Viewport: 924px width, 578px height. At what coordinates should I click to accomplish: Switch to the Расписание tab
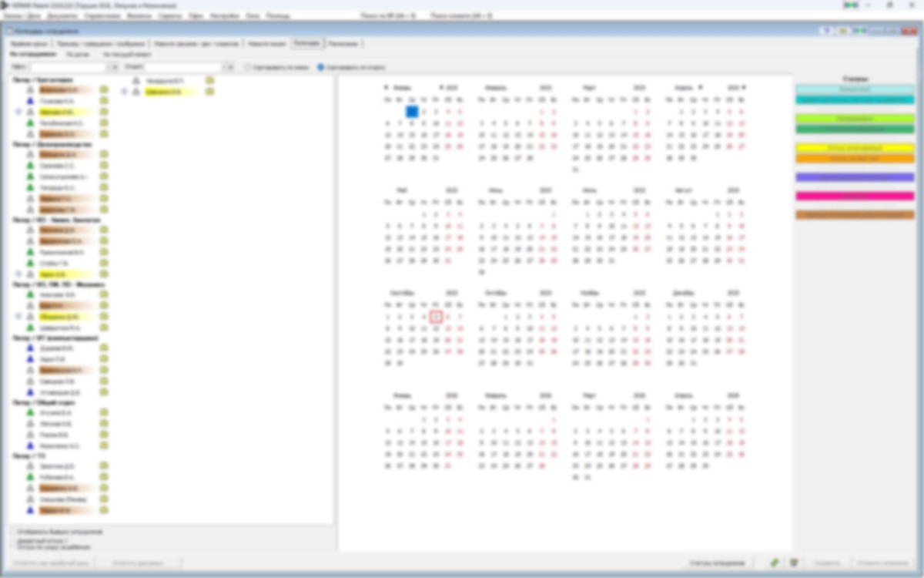coord(343,44)
